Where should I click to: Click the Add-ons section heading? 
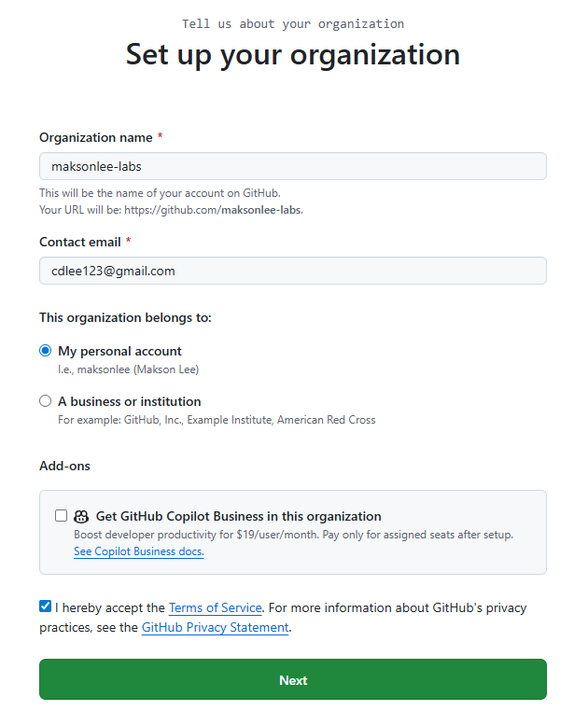(64, 465)
